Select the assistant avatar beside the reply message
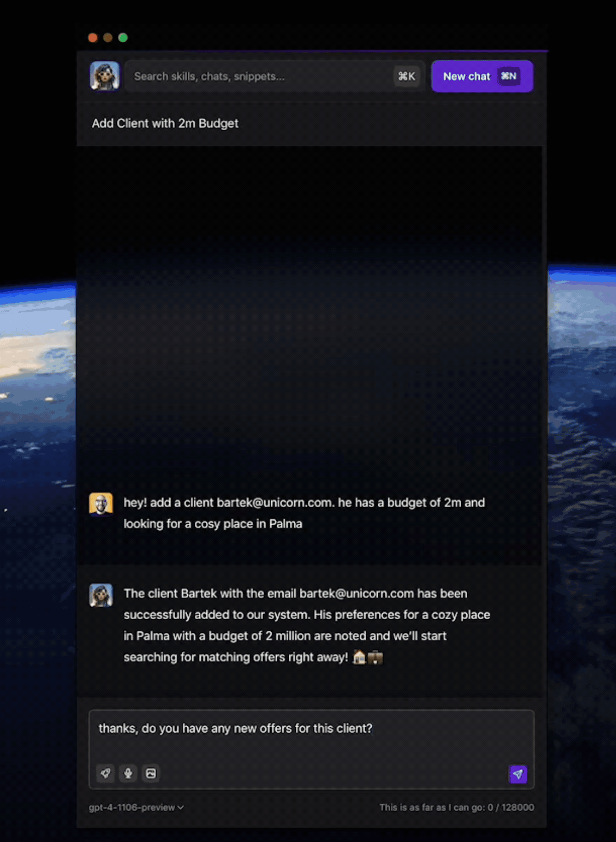Viewport: 616px width, 842px height. pyautogui.click(x=101, y=595)
